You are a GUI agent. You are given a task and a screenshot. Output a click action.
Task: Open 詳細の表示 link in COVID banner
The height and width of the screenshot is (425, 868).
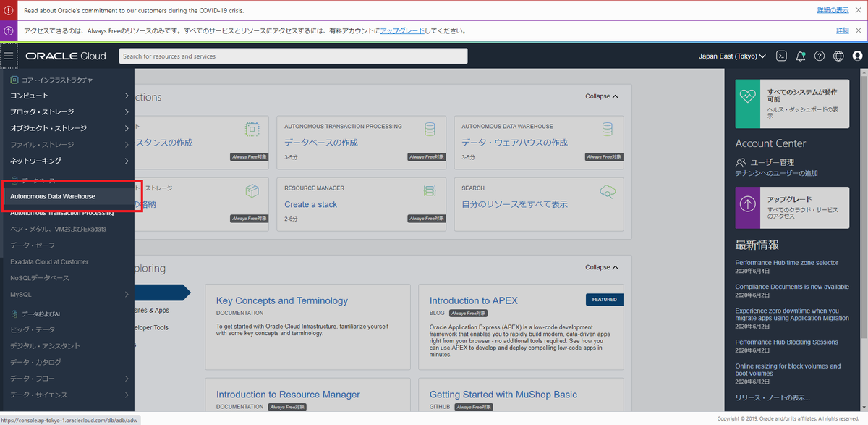pyautogui.click(x=833, y=10)
